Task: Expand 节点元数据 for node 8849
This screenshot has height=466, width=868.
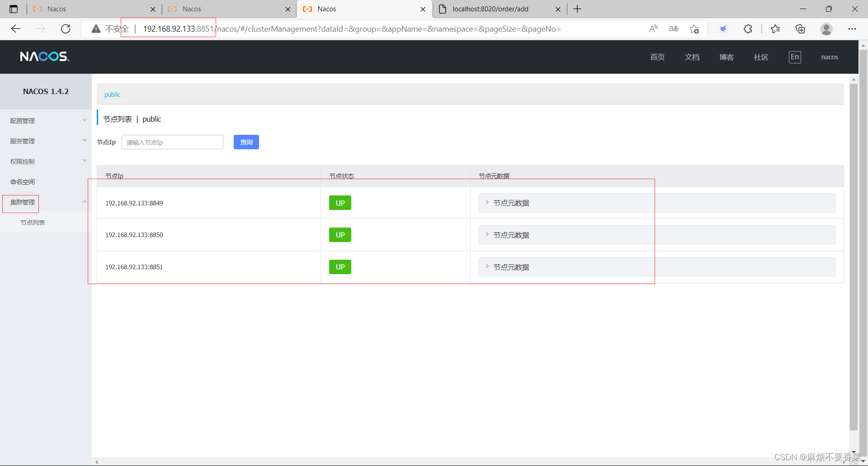Action: coord(656,203)
